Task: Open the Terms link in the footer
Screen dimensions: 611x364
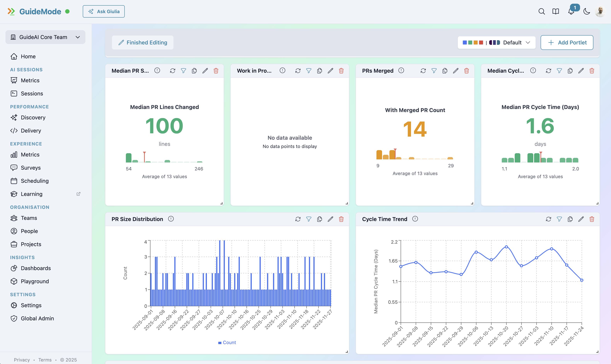Action: pos(45,360)
